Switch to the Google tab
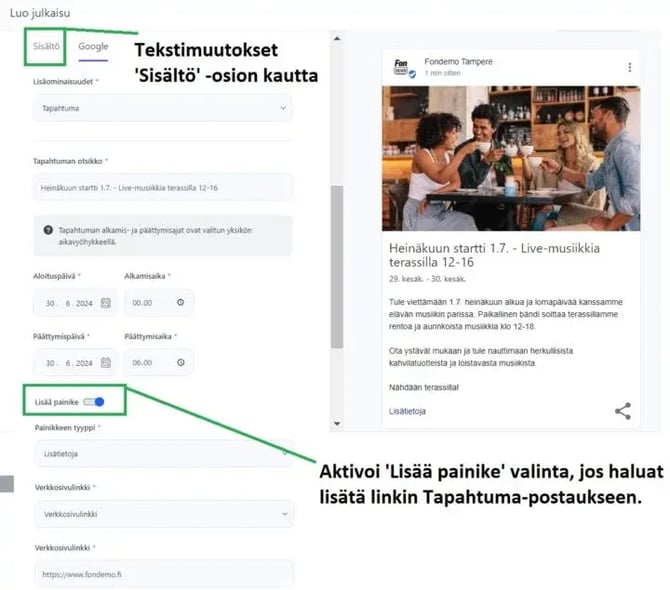The image size is (670, 590). pyautogui.click(x=93, y=46)
